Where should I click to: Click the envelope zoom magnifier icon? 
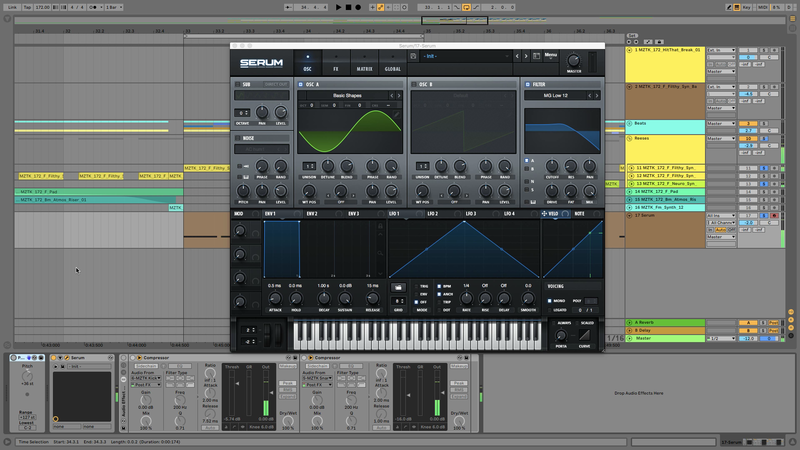380,253
